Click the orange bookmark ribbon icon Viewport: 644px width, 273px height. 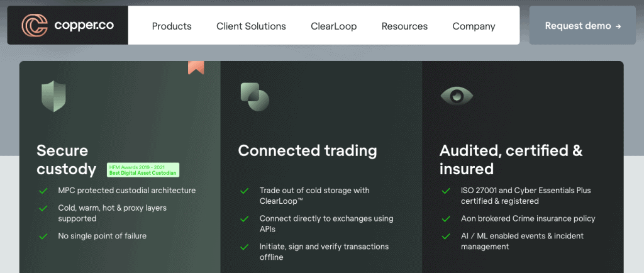[196, 68]
